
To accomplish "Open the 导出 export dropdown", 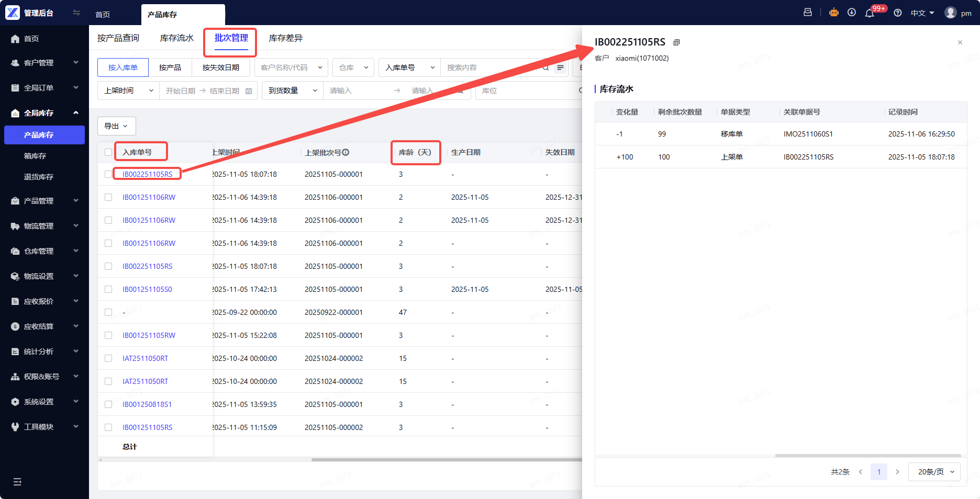I will point(117,126).
